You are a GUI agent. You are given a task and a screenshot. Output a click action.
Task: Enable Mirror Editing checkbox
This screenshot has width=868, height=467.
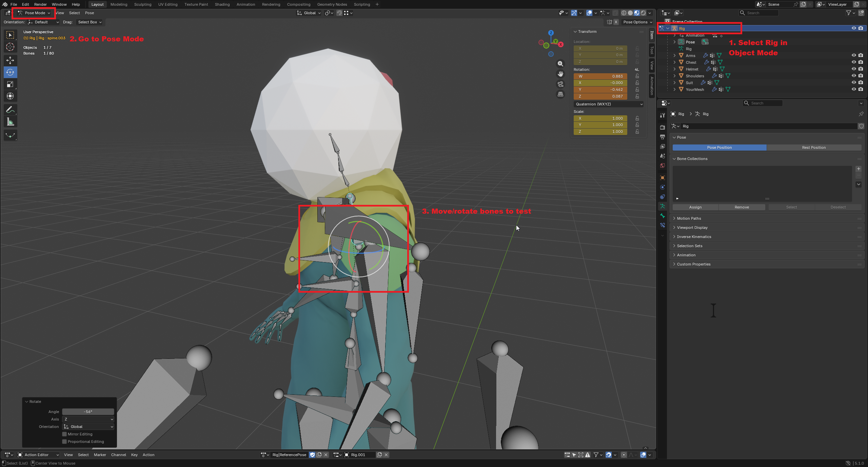coord(64,434)
